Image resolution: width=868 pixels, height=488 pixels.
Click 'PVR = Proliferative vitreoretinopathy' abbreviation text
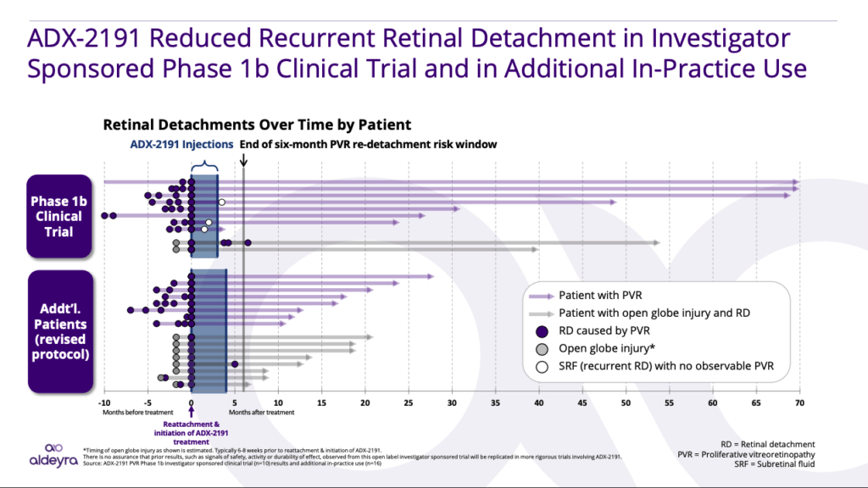[x=746, y=454]
